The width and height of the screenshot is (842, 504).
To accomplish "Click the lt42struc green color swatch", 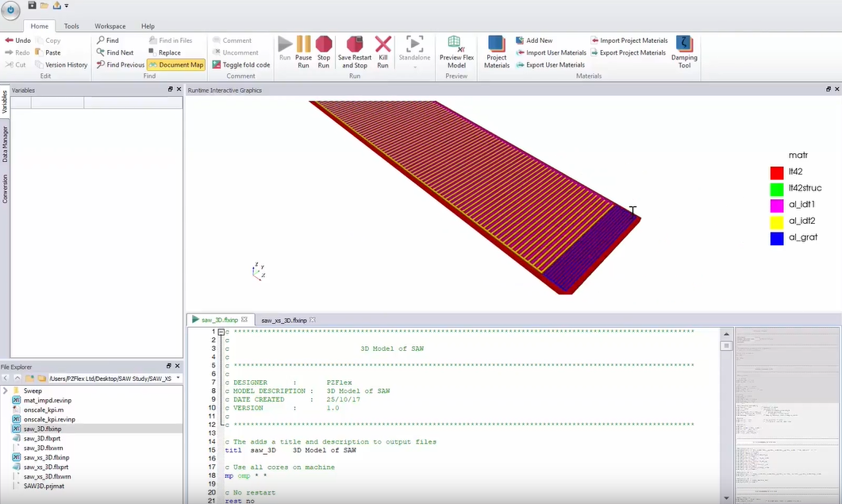I will [x=776, y=189].
